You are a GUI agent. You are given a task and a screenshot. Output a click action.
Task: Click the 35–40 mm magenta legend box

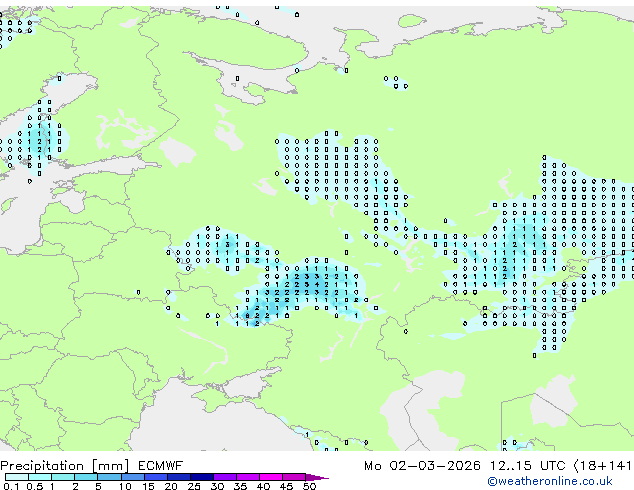pos(247,477)
